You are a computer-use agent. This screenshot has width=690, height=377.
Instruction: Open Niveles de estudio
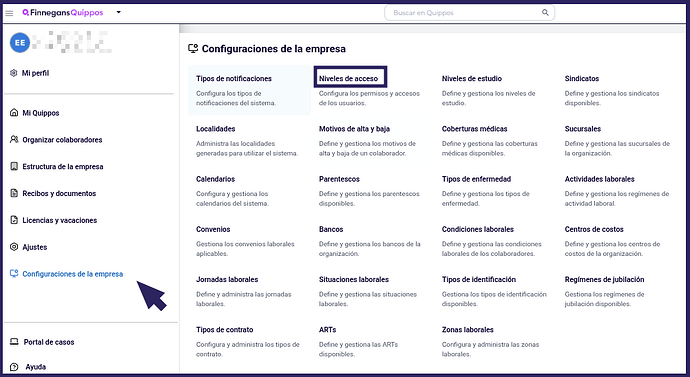point(472,79)
